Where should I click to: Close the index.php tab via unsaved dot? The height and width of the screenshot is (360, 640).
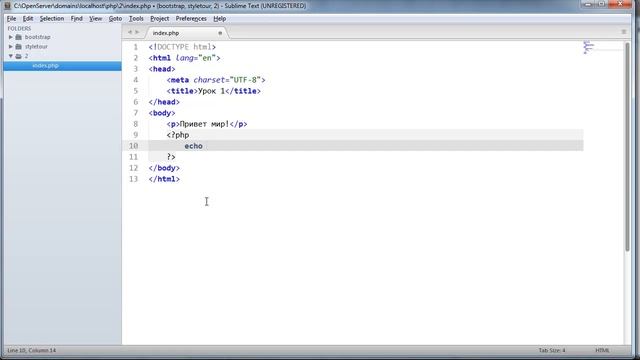click(220, 33)
